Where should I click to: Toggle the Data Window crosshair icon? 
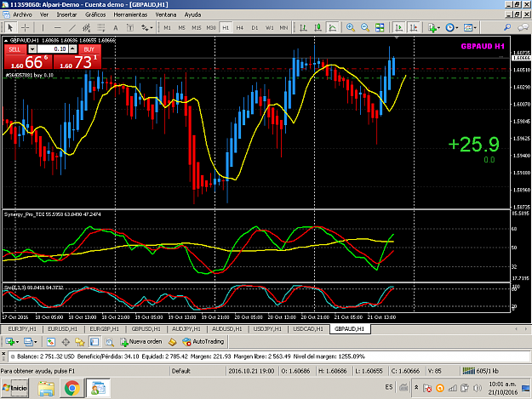pos(66,342)
